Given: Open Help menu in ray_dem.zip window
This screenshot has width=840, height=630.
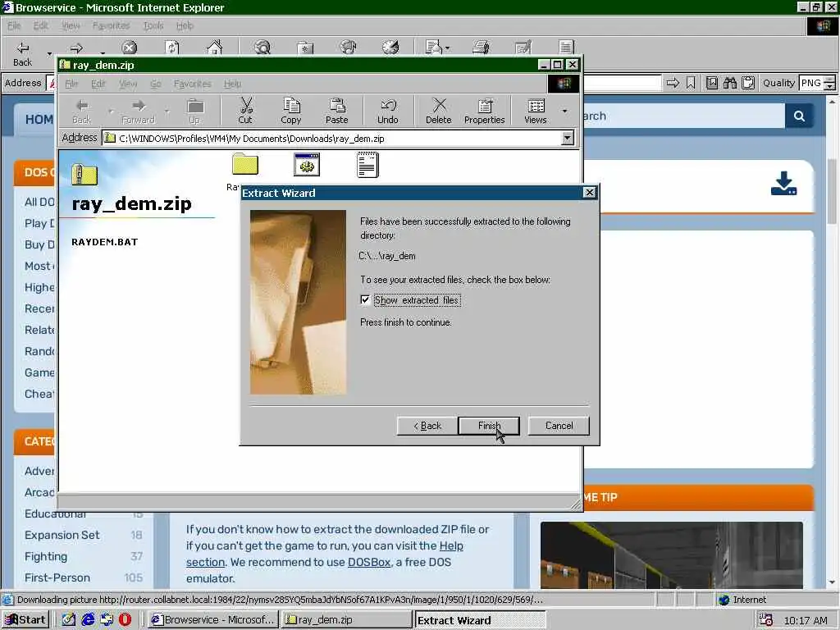Looking at the screenshot, I should 232,84.
